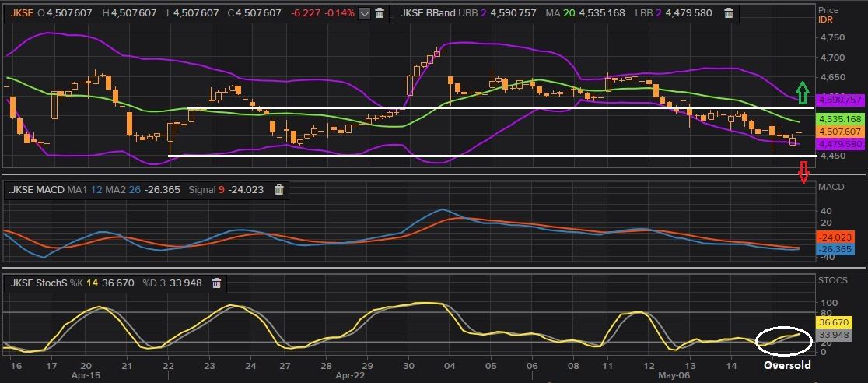This screenshot has width=868, height=383.
Task: Click the high price H 4,507.607
Action: tap(131, 13)
